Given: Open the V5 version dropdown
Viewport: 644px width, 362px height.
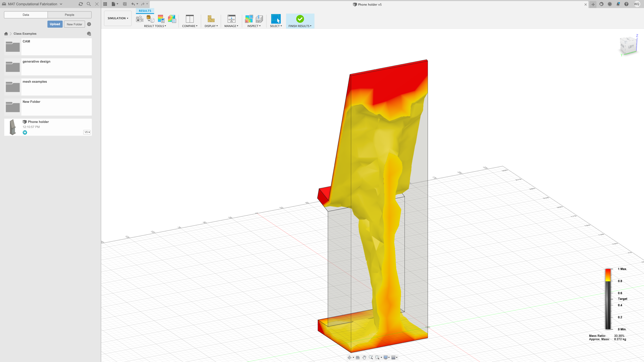Looking at the screenshot, I should pos(87,132).
